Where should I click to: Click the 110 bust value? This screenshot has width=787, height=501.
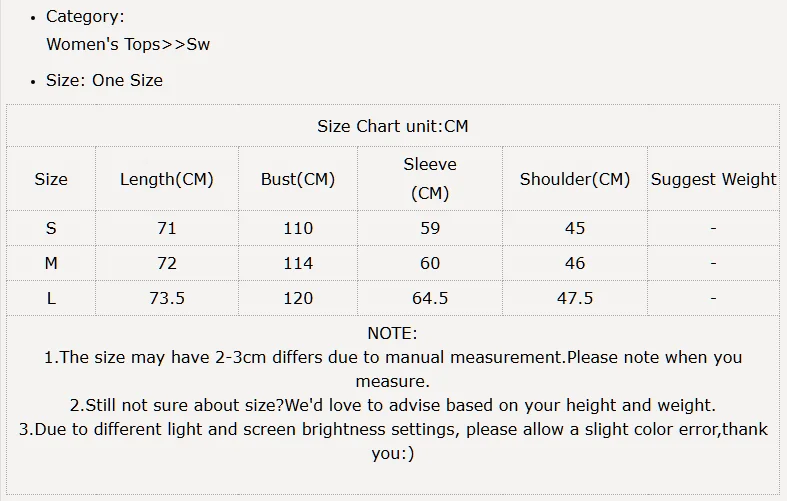click(298, 228)
